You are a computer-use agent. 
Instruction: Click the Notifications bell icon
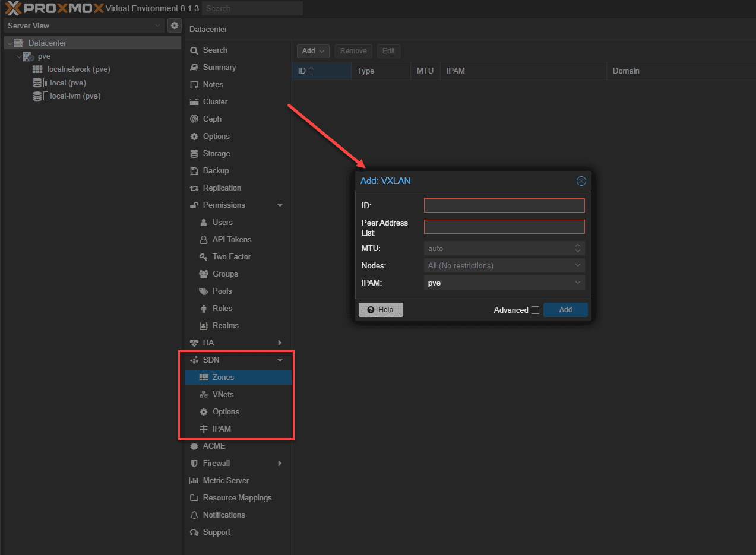[194, 515]
